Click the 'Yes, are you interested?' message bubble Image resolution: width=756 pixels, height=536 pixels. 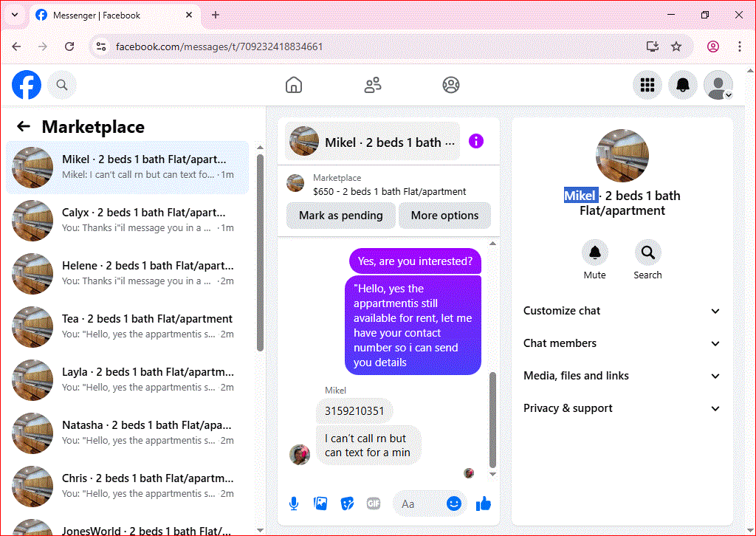tap(415, 261)
